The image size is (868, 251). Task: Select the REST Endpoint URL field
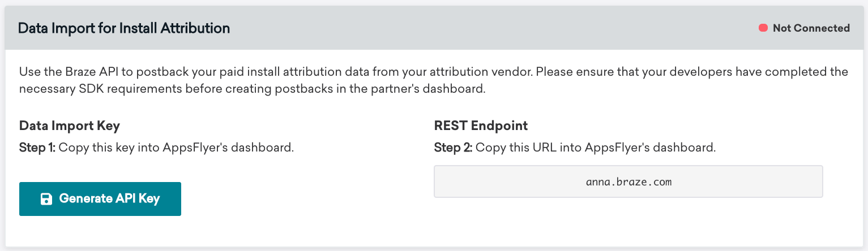[x=628, y=181]
